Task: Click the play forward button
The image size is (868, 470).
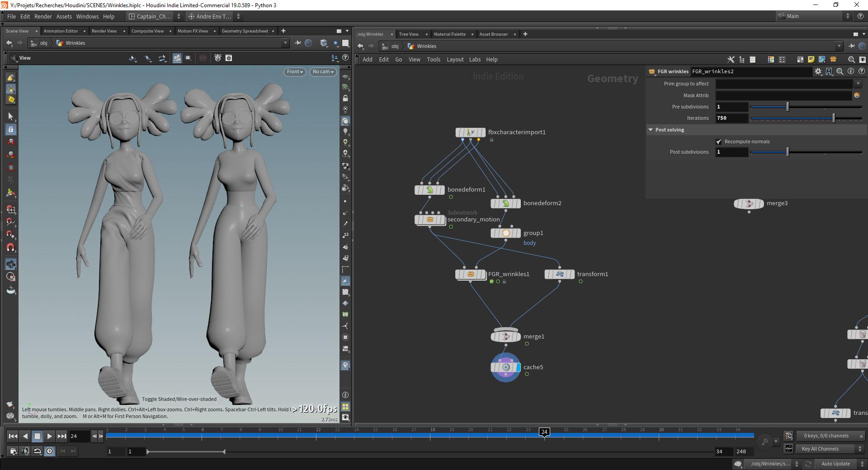Action: 50,436
